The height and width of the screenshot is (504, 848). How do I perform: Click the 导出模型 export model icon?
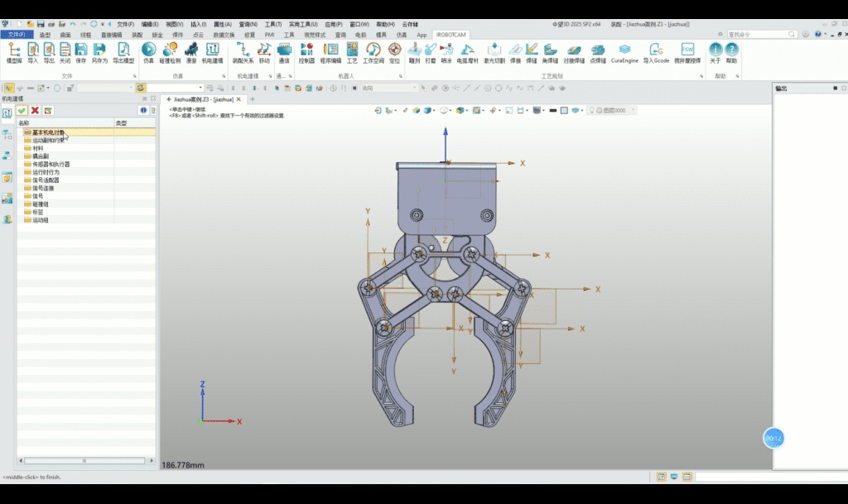(123, 53)
